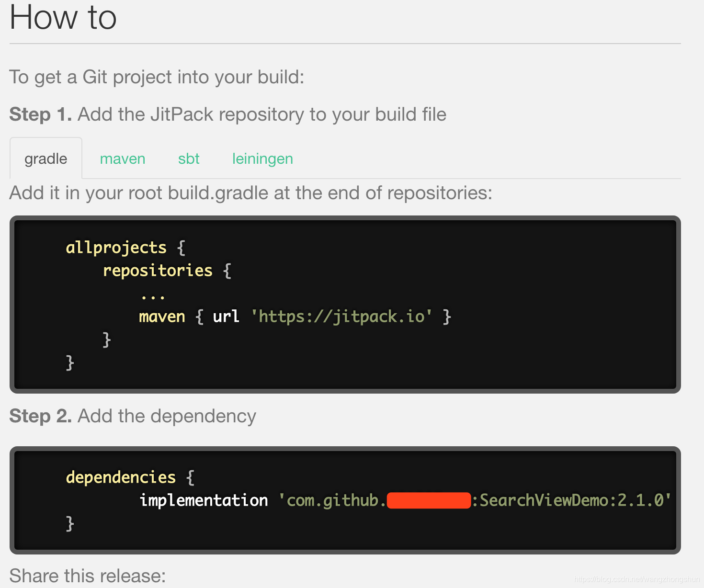Click the 'Share this release:' text
Image resolution: width=704 pixels, height=588 pixels.
(88, 576)
